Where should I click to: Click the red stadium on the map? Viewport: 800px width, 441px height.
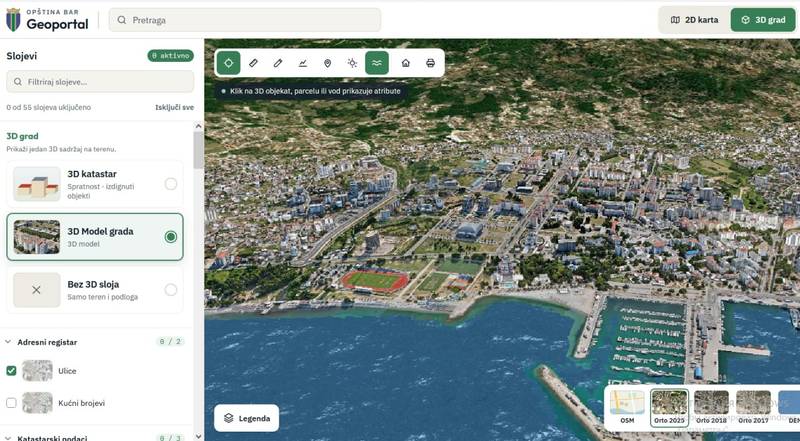tap(375, 281)
